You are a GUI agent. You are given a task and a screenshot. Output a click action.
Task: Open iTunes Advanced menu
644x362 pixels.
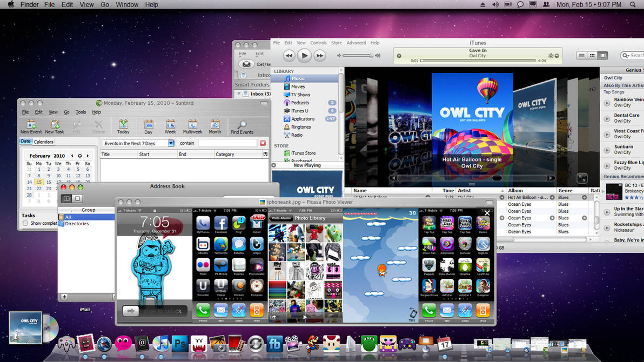click(x=356, y=43)
